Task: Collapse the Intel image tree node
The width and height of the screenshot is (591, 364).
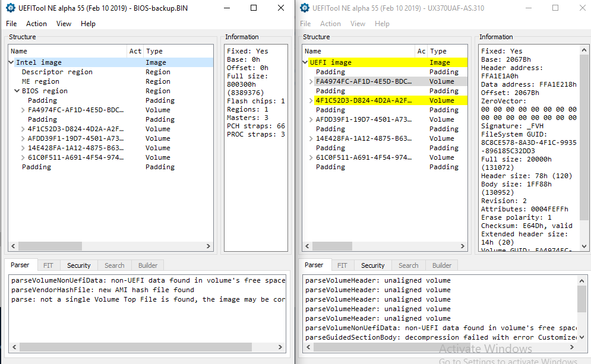Action: 11,62
